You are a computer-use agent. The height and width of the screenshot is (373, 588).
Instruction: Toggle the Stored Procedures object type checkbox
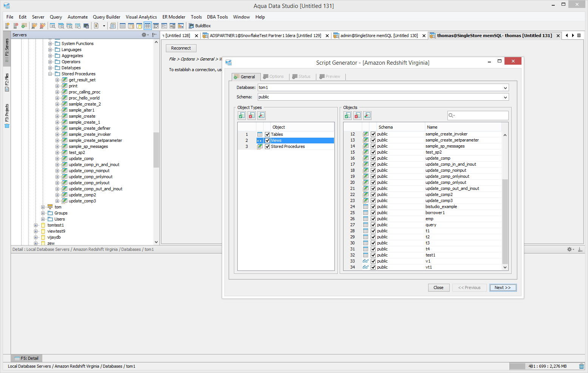coord(268,146)
